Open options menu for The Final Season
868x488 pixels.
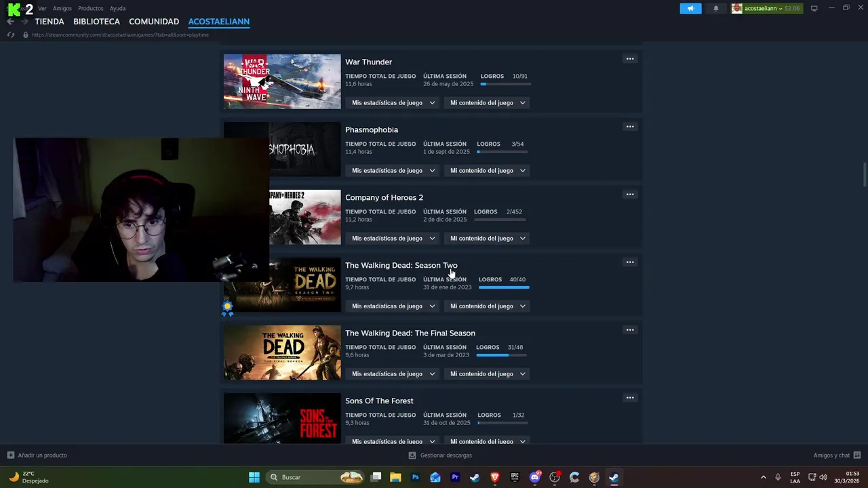(630, 330)
